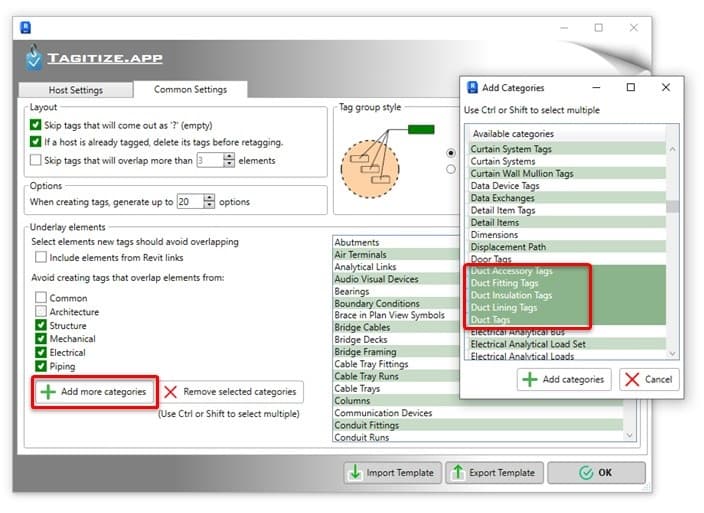Click scroll down arrow of underlay categories list
Viewport: 704px width, 513px height.
(x=629, y=435)
